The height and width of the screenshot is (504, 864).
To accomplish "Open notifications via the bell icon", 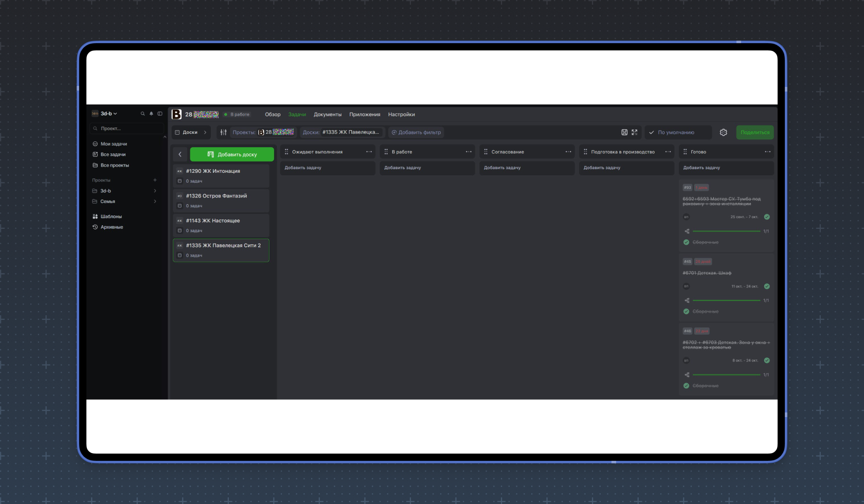I will pyautogui.click(x=151, y=114).
